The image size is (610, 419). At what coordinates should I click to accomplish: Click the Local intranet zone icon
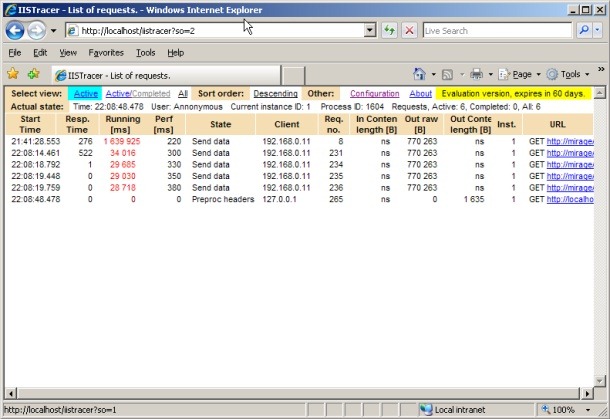coord(426,410)
